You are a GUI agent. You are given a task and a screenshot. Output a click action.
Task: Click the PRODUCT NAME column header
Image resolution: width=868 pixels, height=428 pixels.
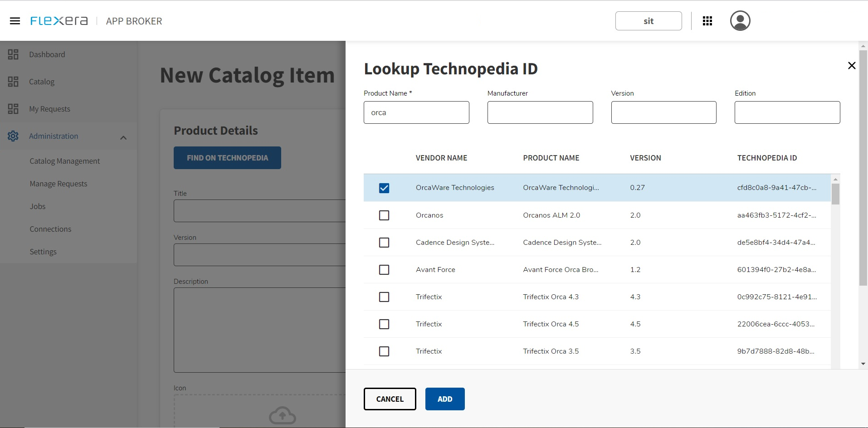pyautogui.click(x=551, y=158)
